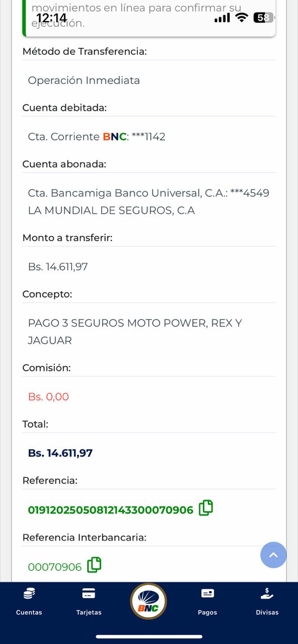This screenshot has width=298, height=644.
Task: Tap the total amount Bs. 14.611,97
Action: [60, 453]
